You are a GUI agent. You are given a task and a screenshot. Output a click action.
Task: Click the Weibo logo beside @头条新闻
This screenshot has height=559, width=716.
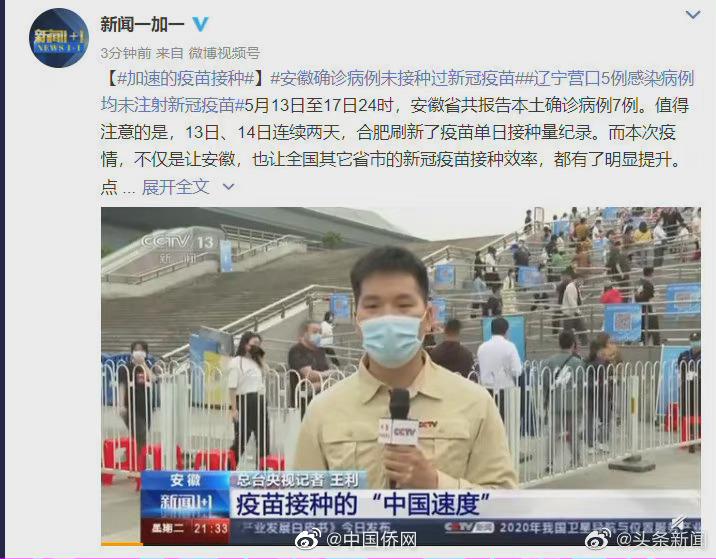click(599, 539)
